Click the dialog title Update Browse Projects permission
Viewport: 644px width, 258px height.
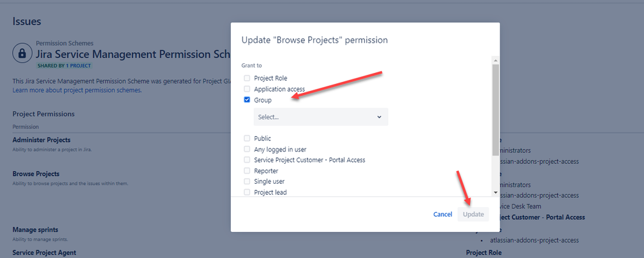315,40
